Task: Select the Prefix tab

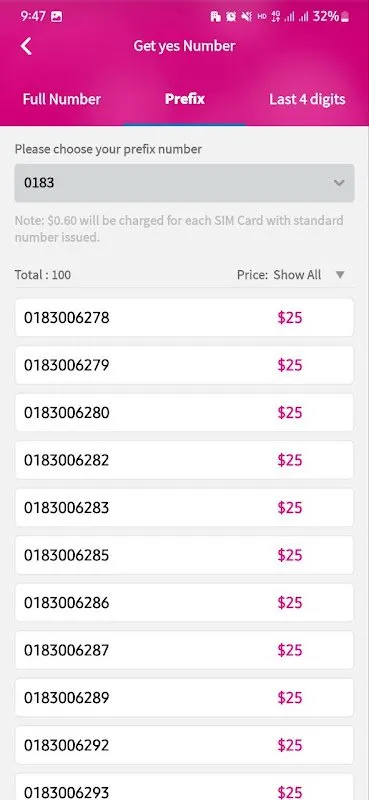Action: click(x=185, y=99)
